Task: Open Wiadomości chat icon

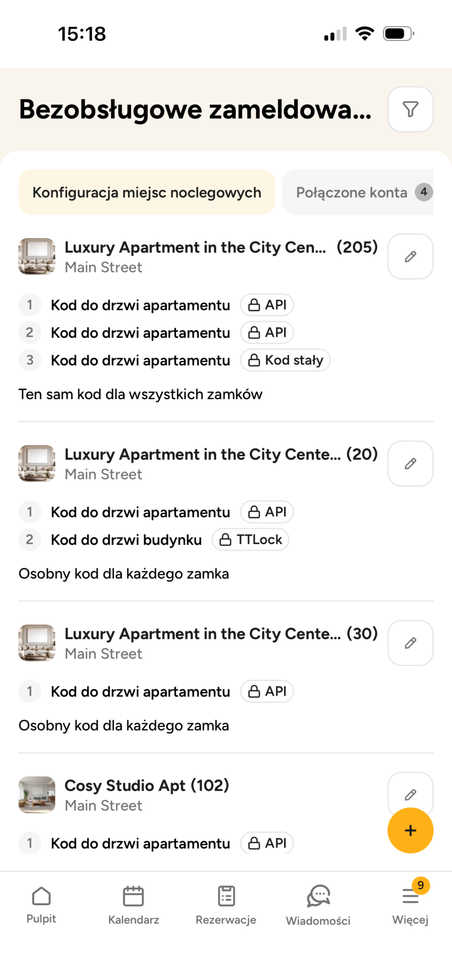Action: (318, 905)
